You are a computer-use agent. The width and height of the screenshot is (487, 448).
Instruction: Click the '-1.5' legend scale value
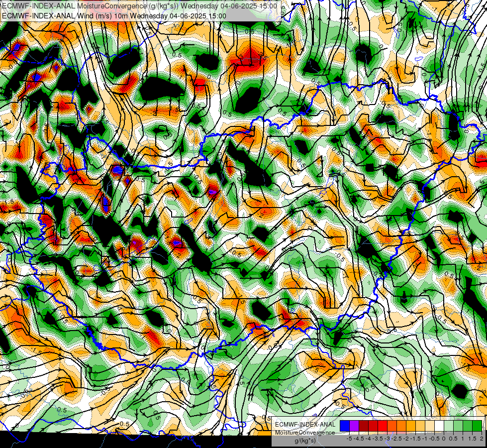pyautogui.click(x=415, y=439)
